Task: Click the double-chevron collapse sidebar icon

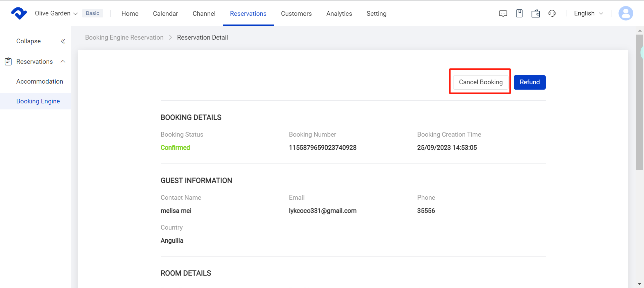Action: point(63,41)
